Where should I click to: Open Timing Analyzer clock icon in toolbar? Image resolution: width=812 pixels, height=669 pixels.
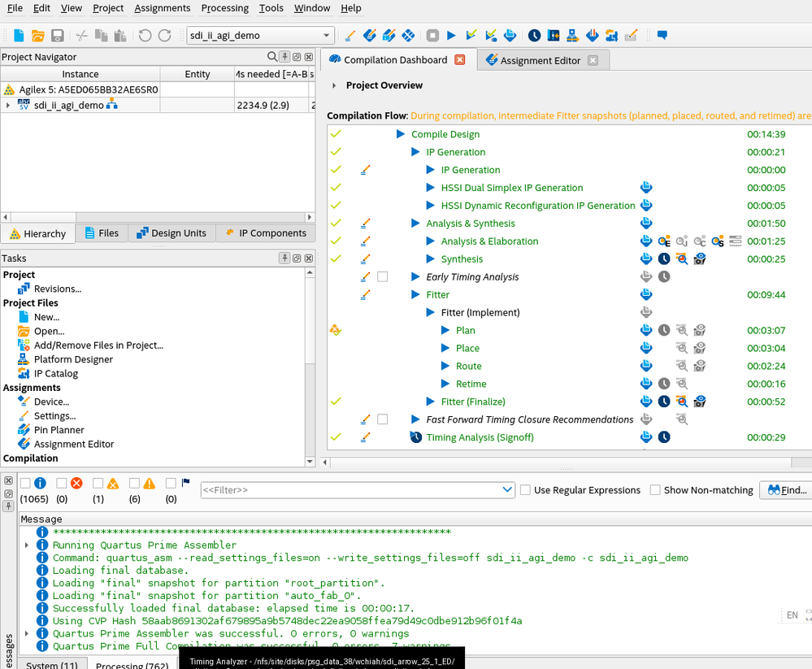[x=534, y=36]
